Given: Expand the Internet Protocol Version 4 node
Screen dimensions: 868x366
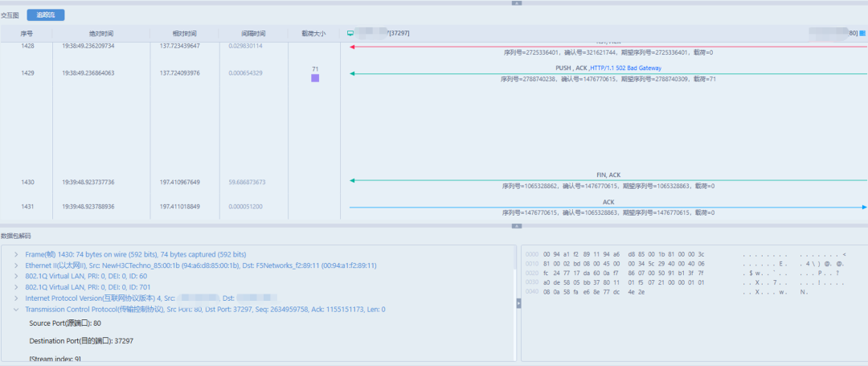Looking at the screenshot, I should coord(17,298).
